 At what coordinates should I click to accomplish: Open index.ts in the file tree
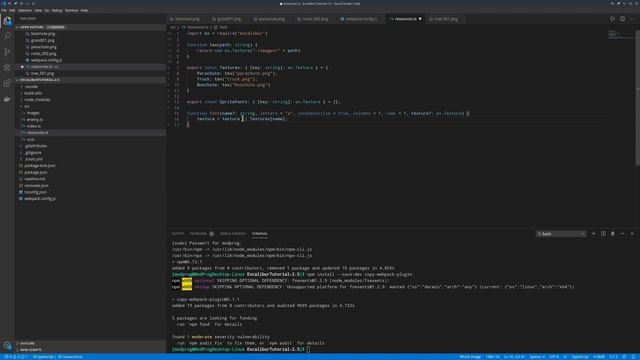pyautogui.click(x=33, y=126)
